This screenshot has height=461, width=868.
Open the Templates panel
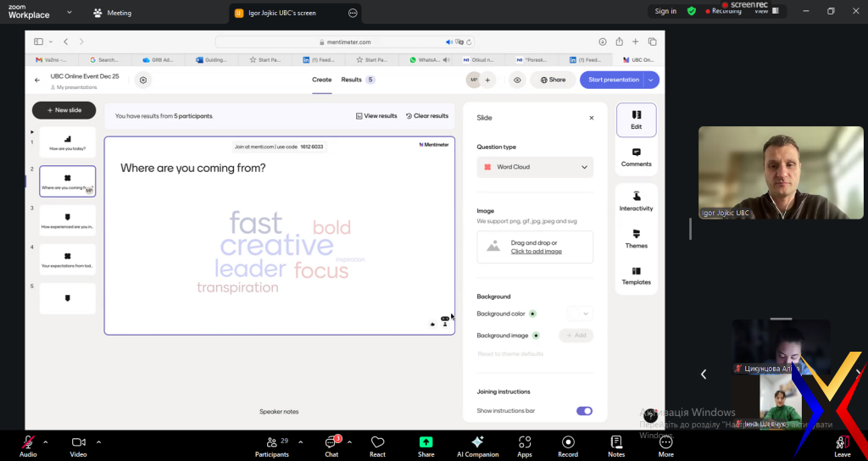pos(636,275)
